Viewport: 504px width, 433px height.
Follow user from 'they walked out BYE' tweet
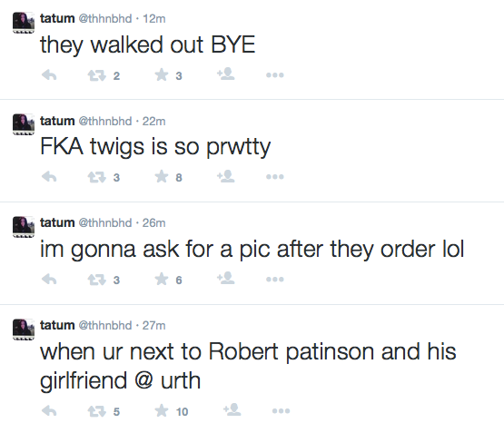click(x=225, y=74)
